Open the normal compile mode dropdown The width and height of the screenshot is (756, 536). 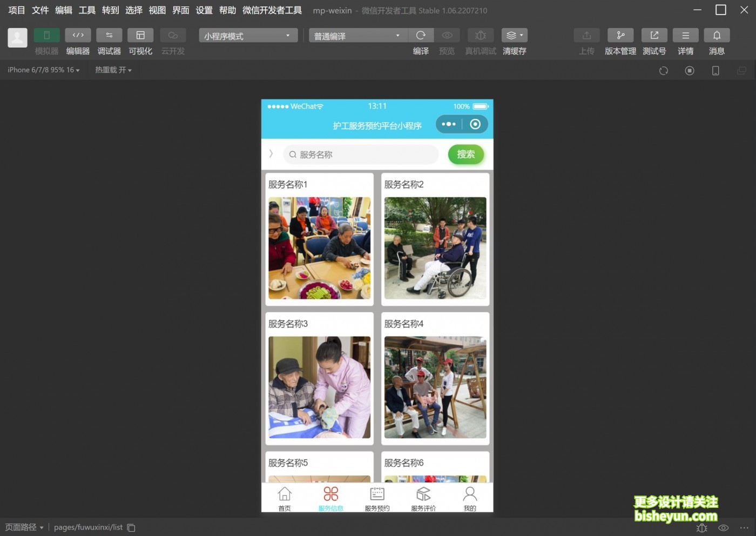tap(357, 36)
